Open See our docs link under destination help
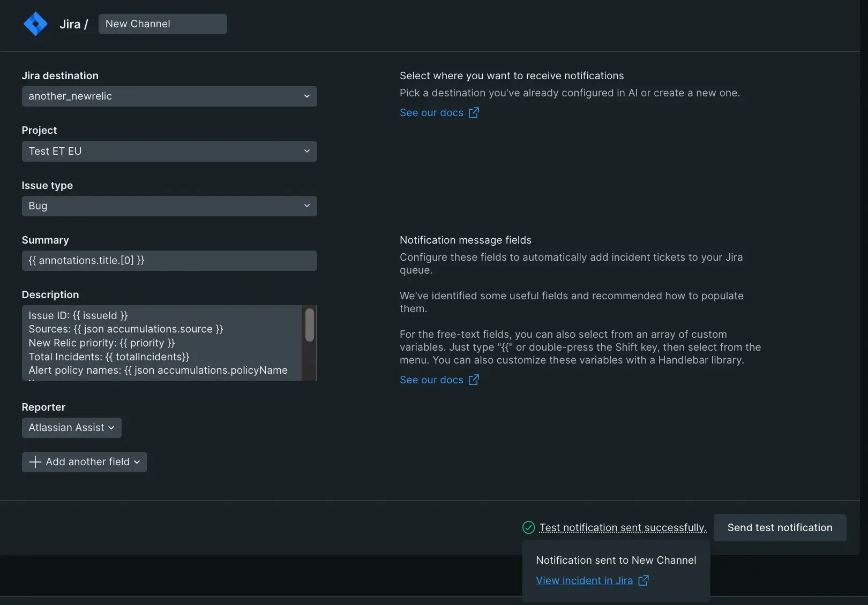 tap(431, 112)
